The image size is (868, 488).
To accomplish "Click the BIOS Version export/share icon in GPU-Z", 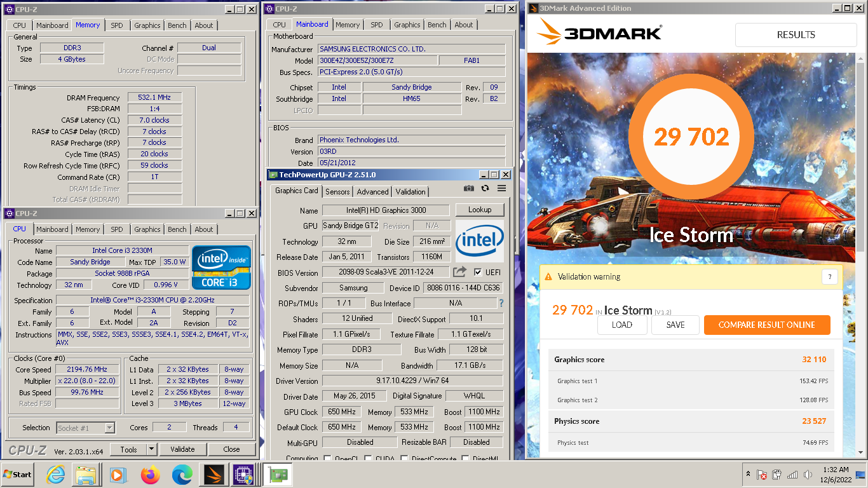I will [459, 272].
